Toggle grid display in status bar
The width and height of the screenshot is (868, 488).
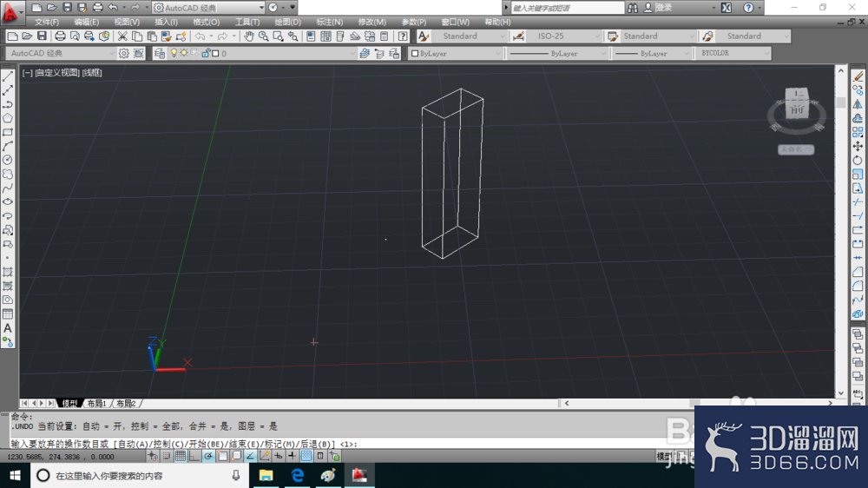pos(181,456)
